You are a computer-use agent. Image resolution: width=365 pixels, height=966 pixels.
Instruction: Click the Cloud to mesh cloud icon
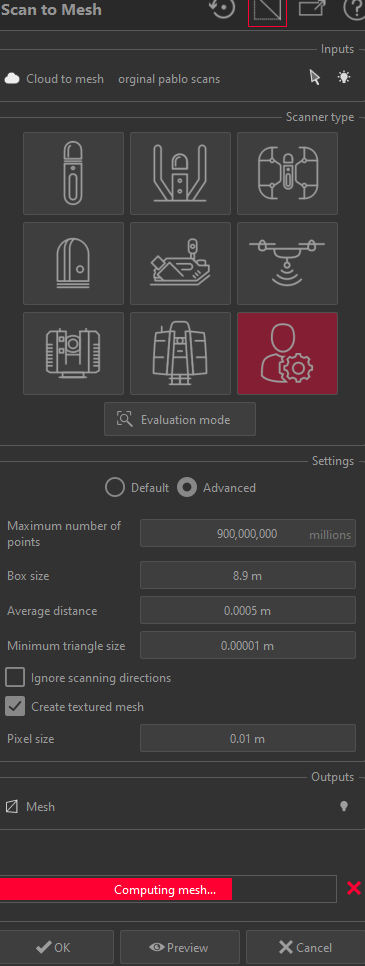click(12, 79)
